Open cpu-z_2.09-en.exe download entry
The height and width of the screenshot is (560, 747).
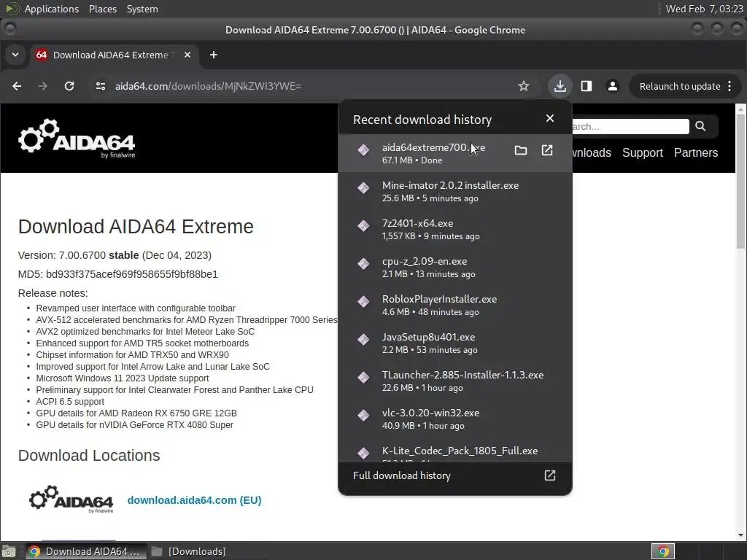click(x=454, y=267)
